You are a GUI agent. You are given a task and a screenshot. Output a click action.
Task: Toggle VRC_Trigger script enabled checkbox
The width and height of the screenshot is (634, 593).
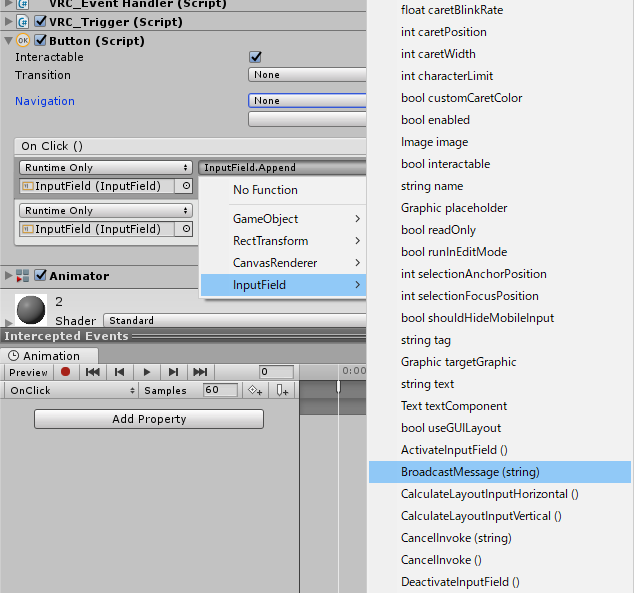point(40,21)
